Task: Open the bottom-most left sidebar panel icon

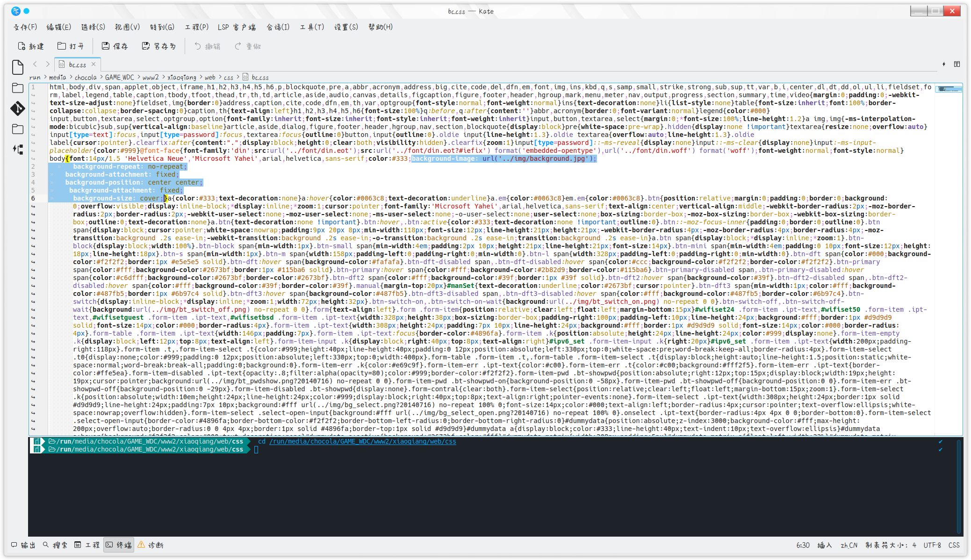Action: pos(18,150)
